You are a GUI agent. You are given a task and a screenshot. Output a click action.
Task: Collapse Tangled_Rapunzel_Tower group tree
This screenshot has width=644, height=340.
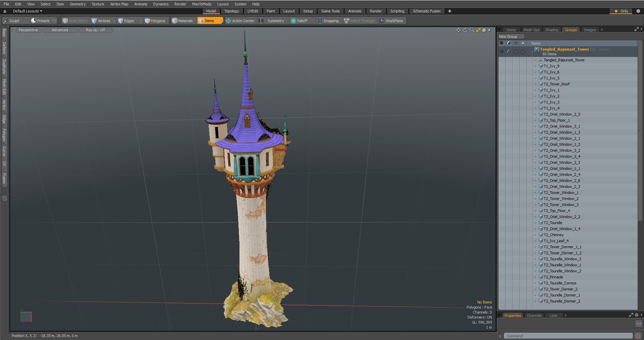pyautogui.click(x=532, y=52)
